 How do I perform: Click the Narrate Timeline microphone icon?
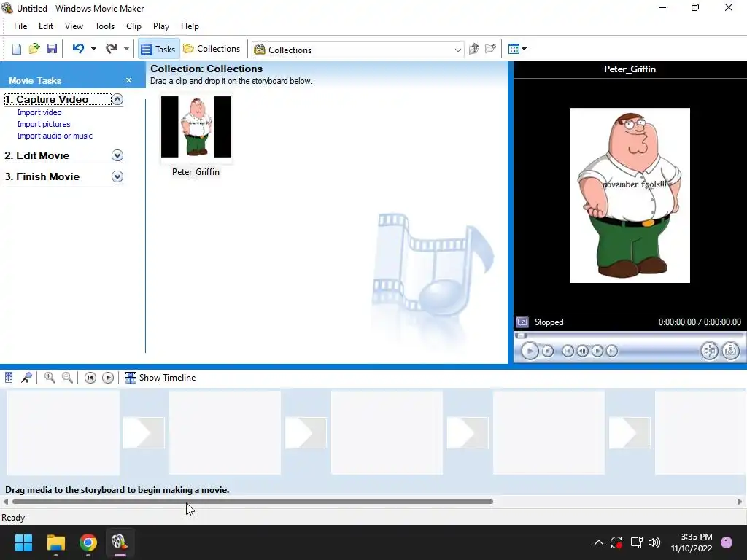tap(26, 378)
